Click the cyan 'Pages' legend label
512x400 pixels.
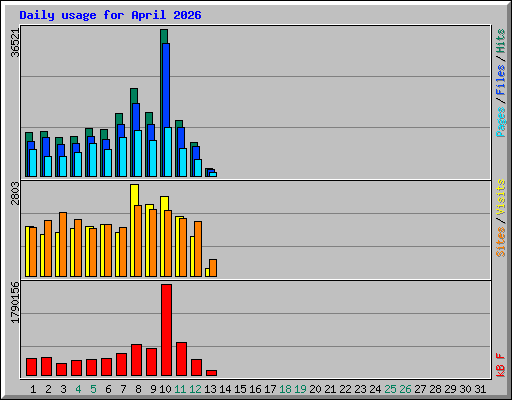501,122
